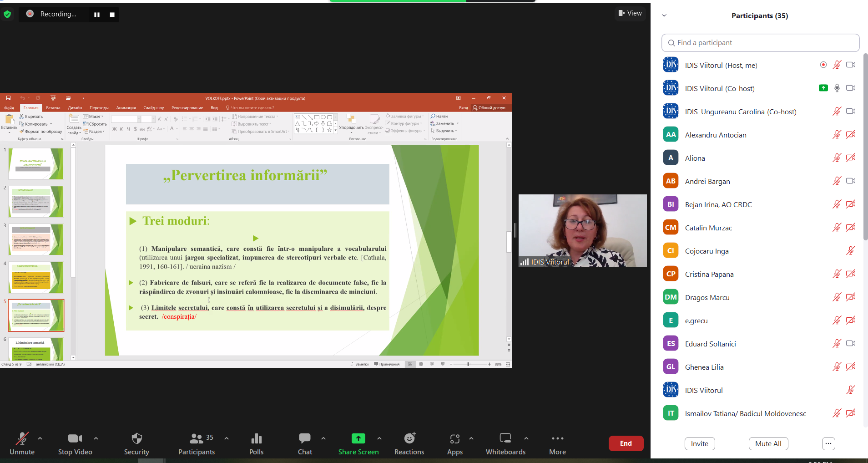Click the Cut (Вырезать) command

coord(31,117)
